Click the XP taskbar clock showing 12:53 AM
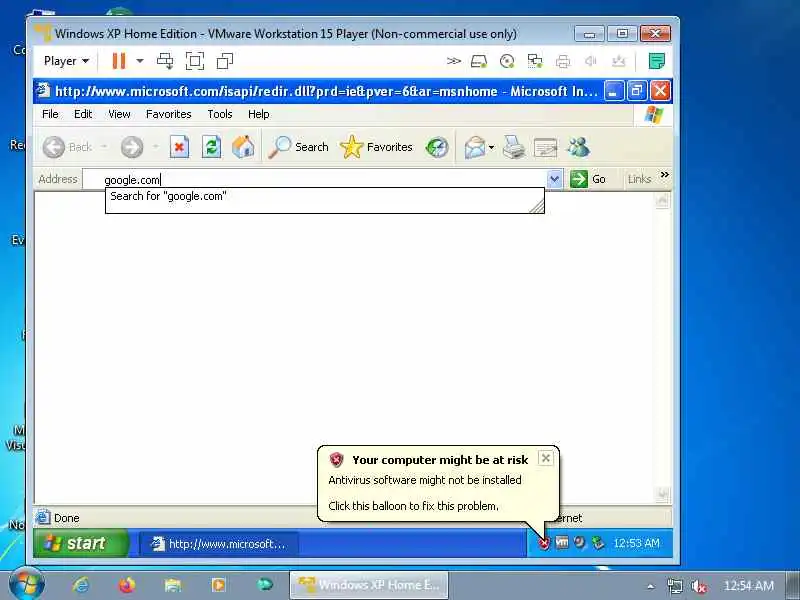Screen dimensions: 800x600 pos(637,543)
